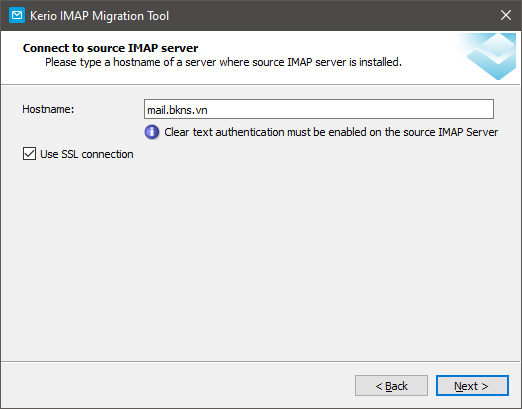
Task: Focus the Hostname input field
Action: coord(319,109)
